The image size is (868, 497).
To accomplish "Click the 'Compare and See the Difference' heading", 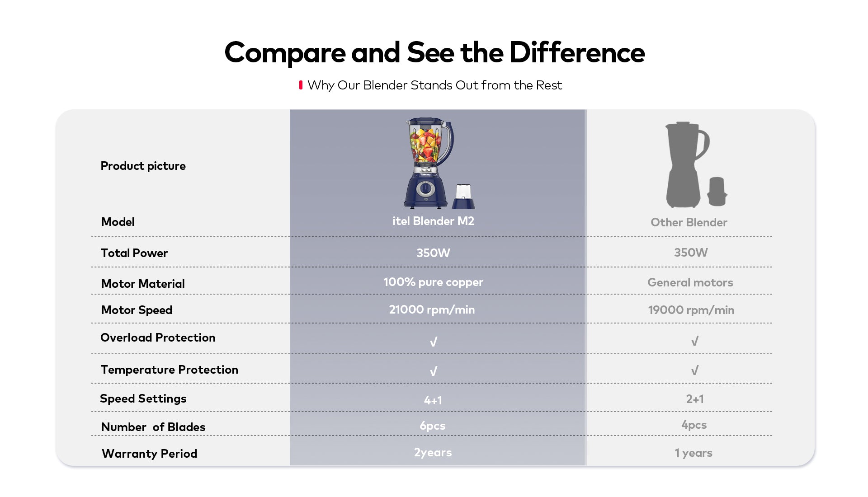I will pos(434,52).
